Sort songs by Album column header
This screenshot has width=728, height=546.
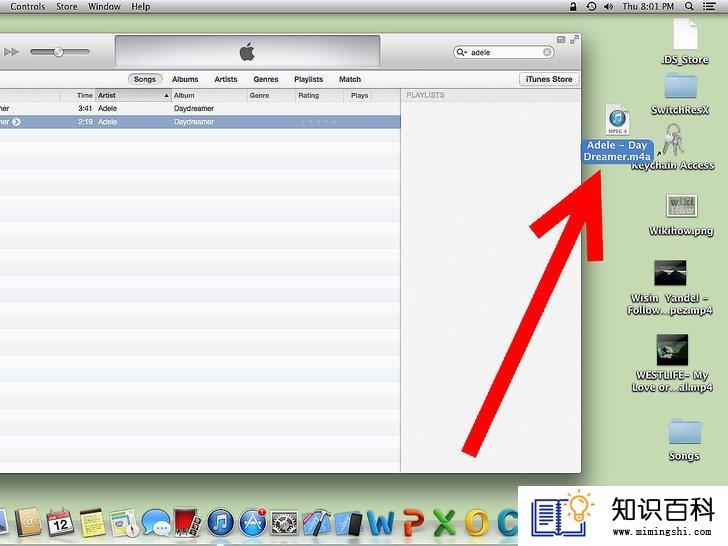[x=209, y=95]
